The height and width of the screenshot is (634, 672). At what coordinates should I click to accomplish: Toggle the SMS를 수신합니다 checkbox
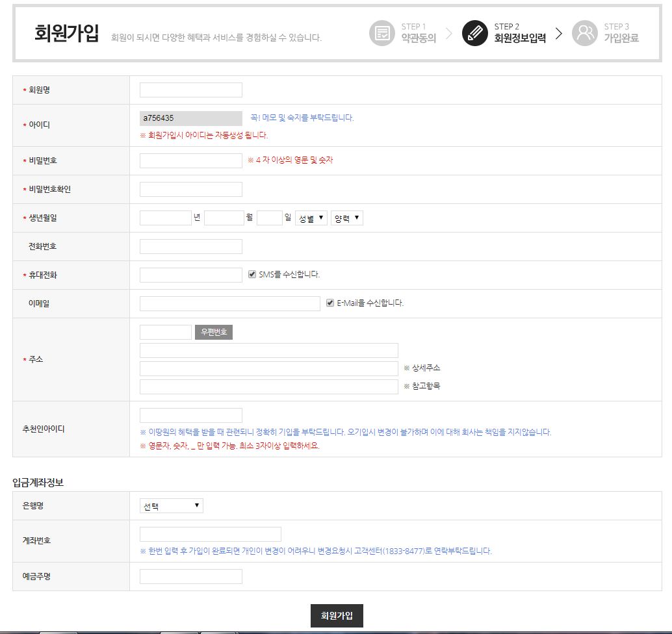point(252,275)
